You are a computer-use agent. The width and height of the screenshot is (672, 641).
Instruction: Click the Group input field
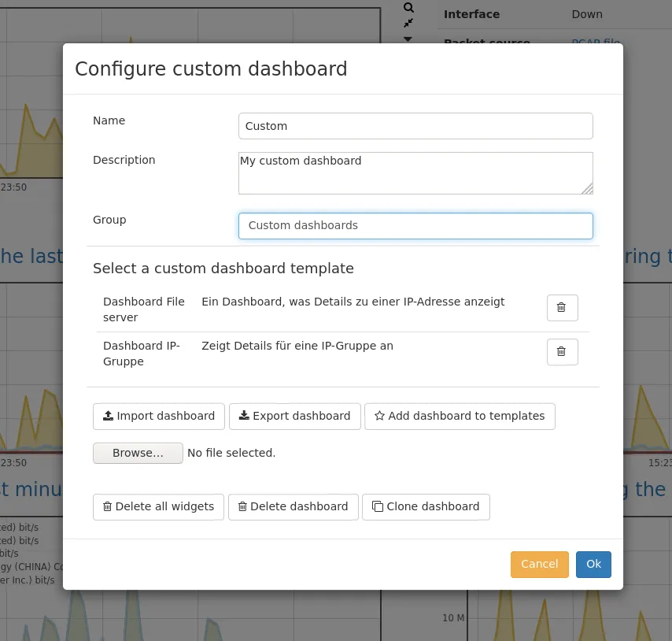coord(415,225)
